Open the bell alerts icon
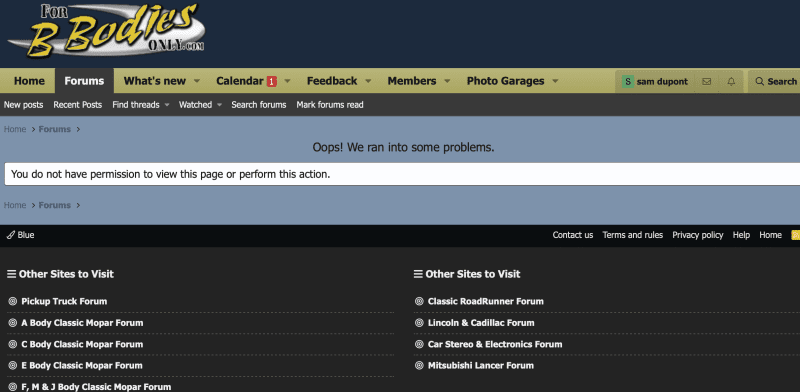800x392 pixels. point(731,81)
